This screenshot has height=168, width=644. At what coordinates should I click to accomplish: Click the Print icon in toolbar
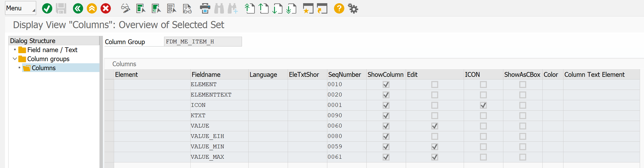(205, 9)
